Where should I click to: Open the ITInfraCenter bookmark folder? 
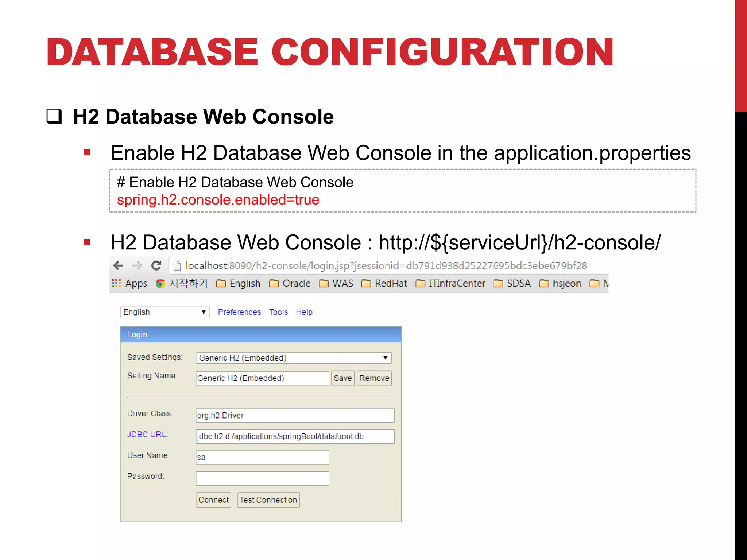click(450, 283)
